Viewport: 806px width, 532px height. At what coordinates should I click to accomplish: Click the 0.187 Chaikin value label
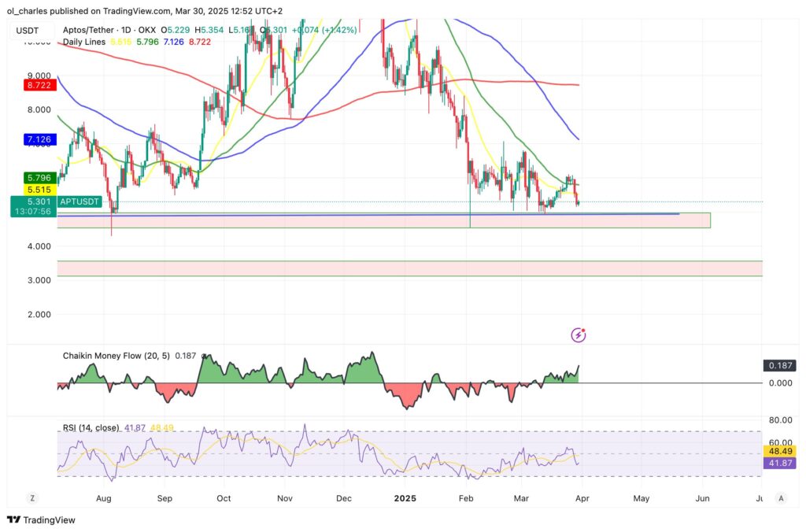[x=779, y=366]
